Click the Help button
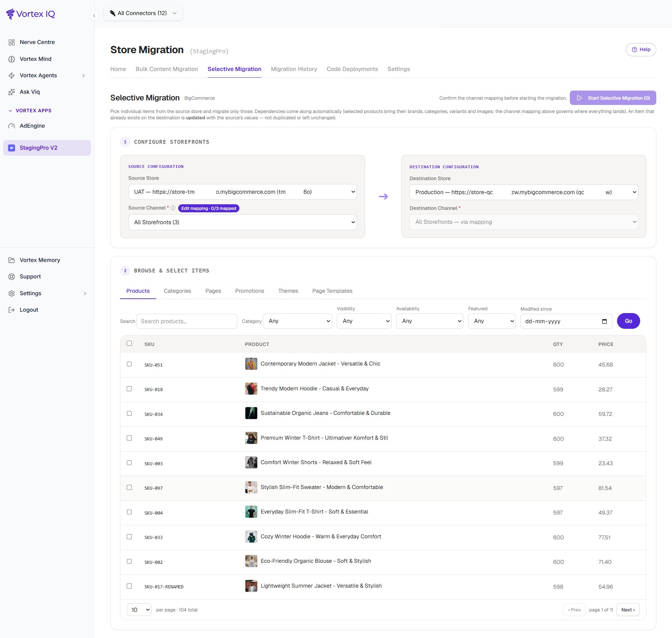Viewport: 672px width, 638px height. pyautogui.click(x=641, y=50)
